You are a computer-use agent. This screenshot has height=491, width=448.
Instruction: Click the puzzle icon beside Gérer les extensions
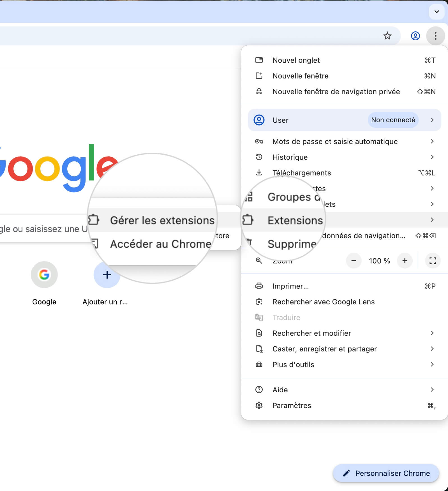(94, 220)
